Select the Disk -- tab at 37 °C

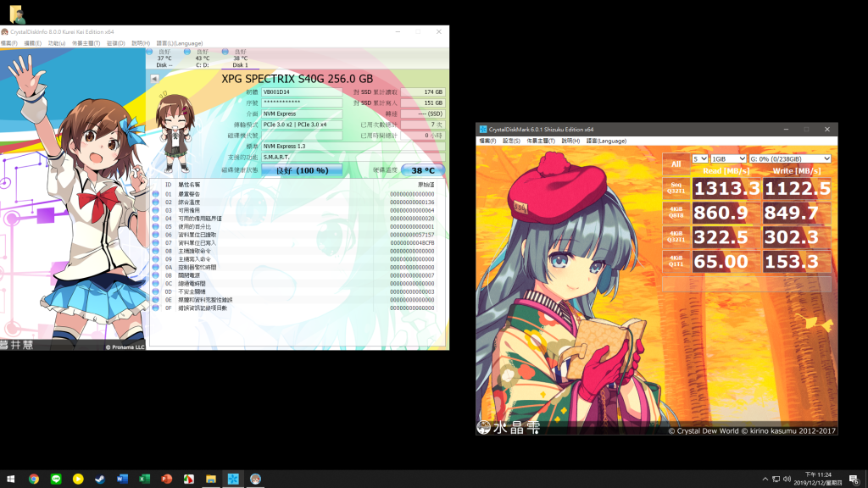pos(164,58)
